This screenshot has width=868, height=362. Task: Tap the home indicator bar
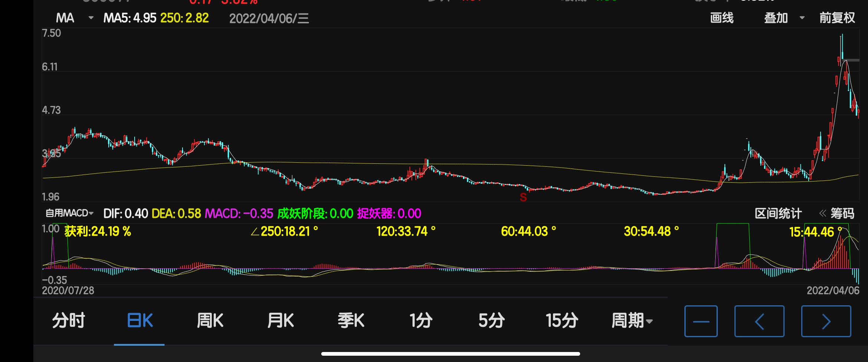pyautogui.click(x=450, y=354)
